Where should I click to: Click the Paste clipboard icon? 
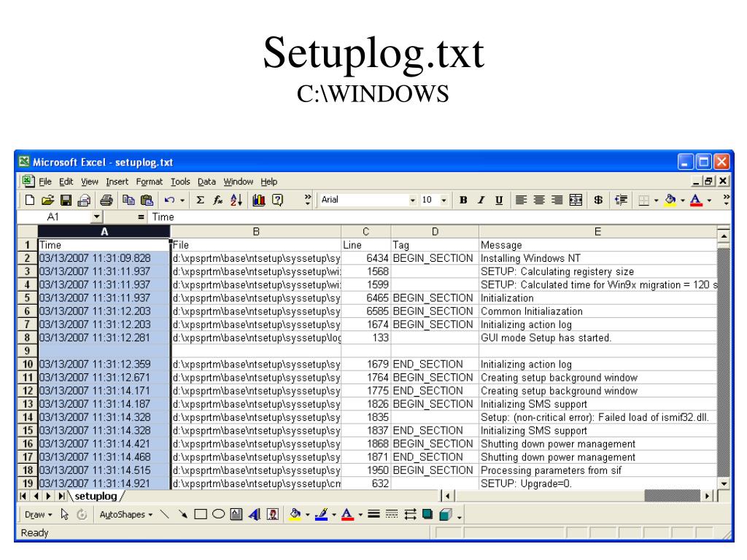tap(147, 200)
